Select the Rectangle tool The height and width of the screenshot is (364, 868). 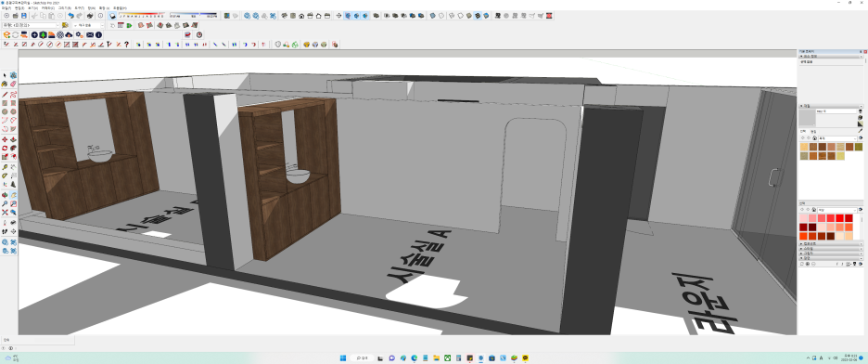[5, 103]
